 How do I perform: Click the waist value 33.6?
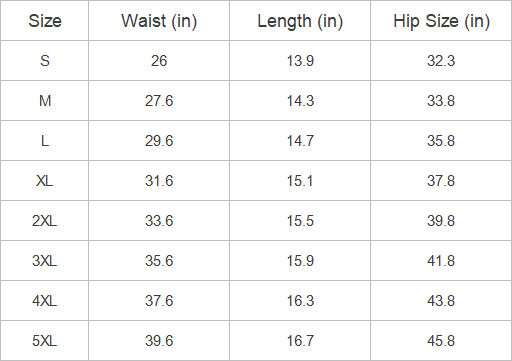tap(159, 221)
